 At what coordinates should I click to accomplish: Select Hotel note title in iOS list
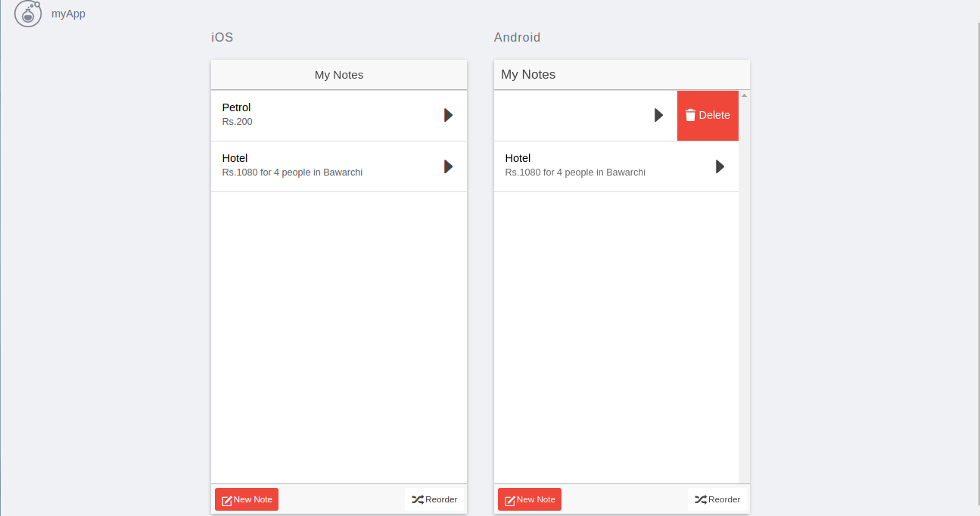235,158
